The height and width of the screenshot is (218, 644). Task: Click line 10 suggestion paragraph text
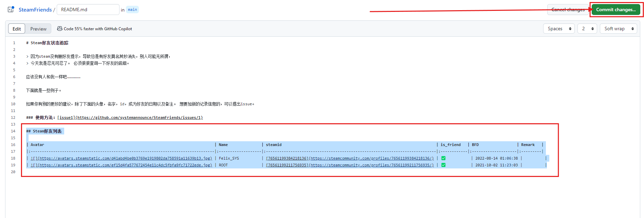pyautogui.click(x=140, y=104)
